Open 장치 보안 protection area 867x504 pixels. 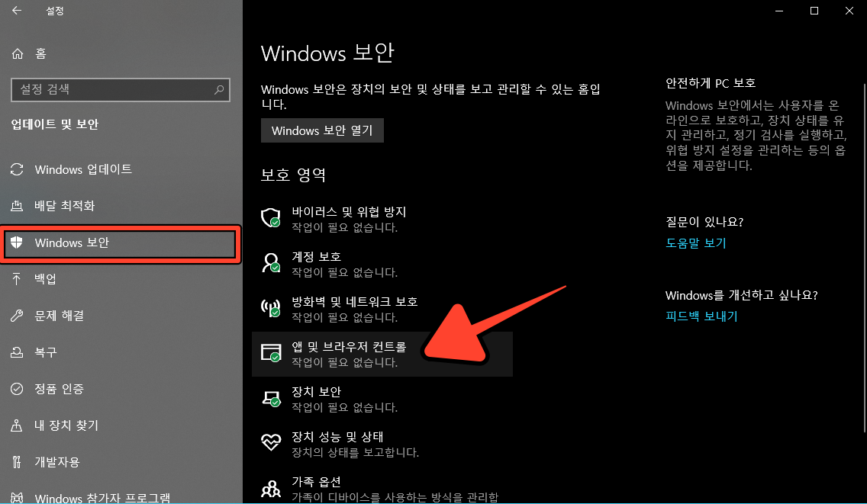click(382, 399)
